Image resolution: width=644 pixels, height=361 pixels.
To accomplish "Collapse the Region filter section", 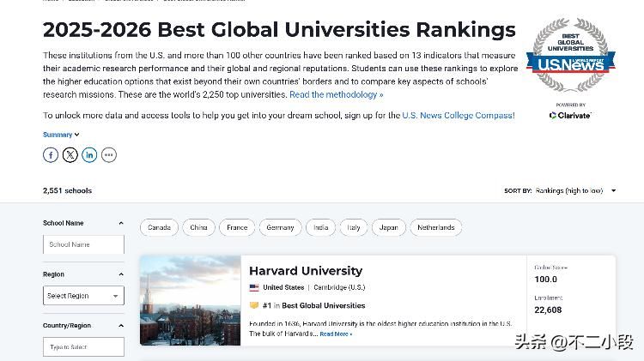I will 121,274.
